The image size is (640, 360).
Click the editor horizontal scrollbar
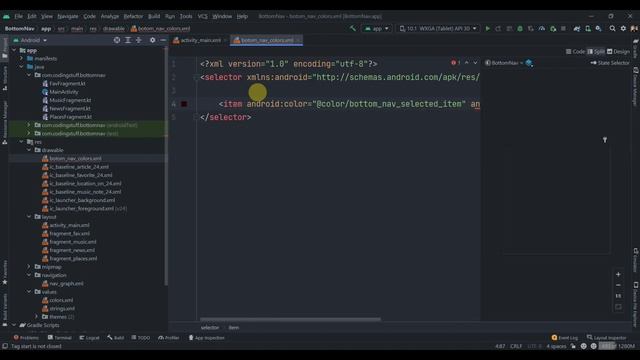tap(290, 319)
